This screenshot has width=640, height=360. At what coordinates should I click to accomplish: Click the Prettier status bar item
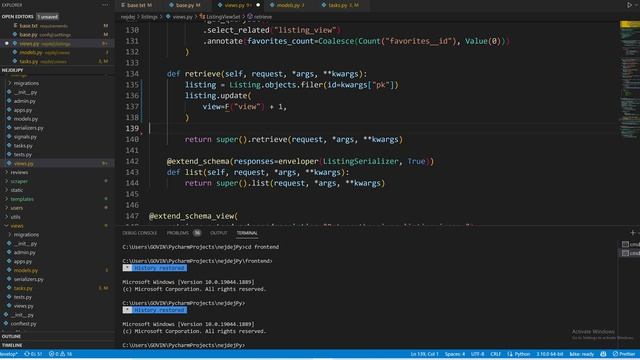tap(624, 354)
